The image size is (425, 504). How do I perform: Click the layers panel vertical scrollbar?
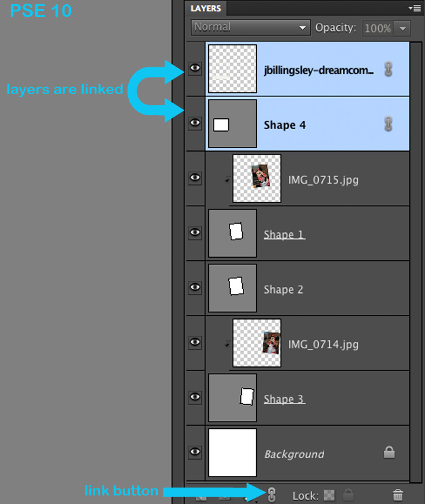416,262
